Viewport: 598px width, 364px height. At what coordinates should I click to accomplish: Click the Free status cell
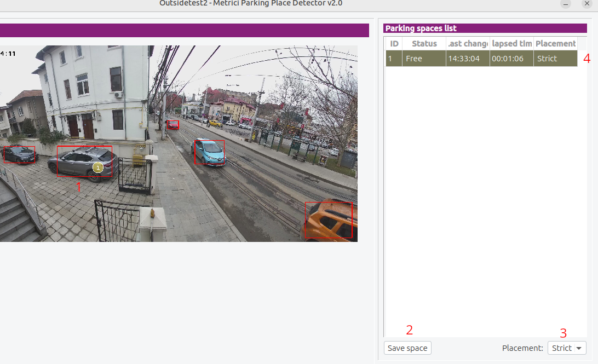pos(424,59)
